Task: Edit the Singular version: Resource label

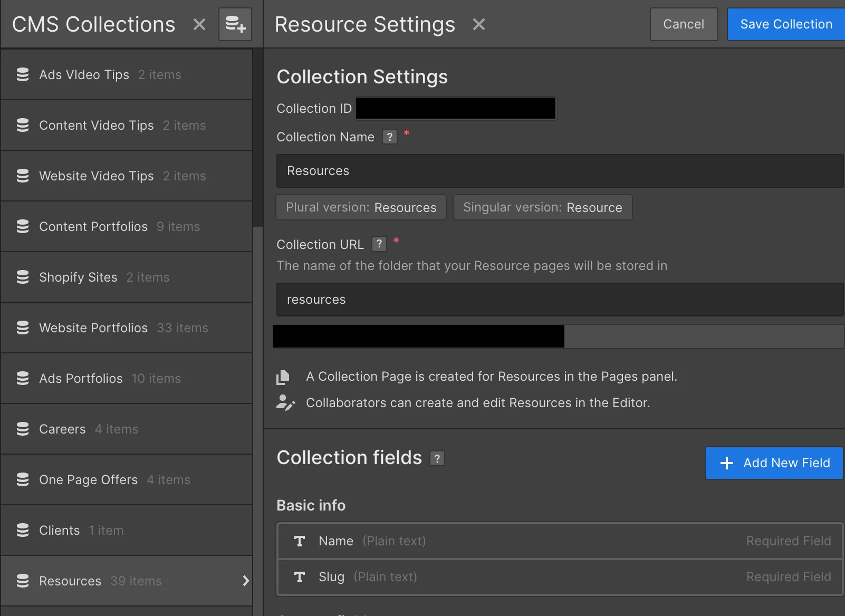Action: (x=543, y=207)
